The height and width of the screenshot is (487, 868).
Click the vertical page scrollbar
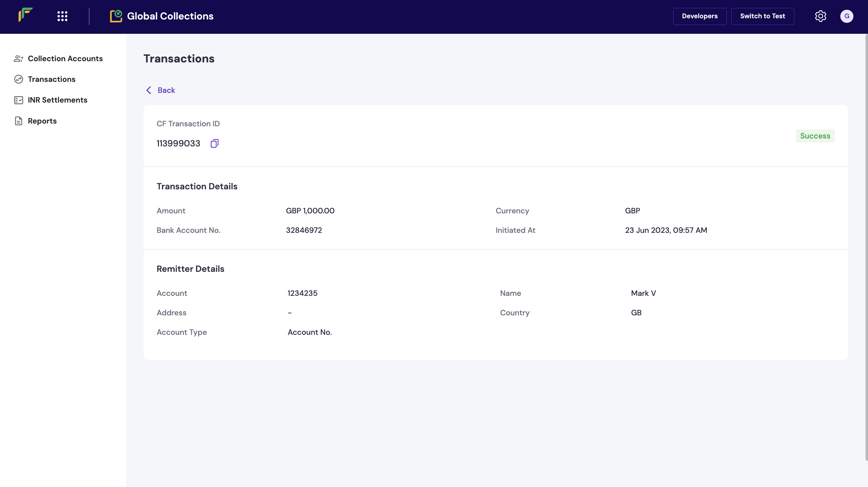866,246
